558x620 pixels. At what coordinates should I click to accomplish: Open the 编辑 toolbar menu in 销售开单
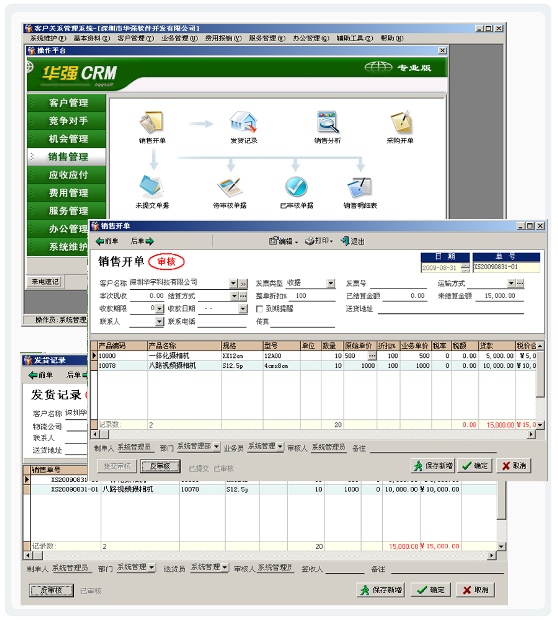pos(283,241)
